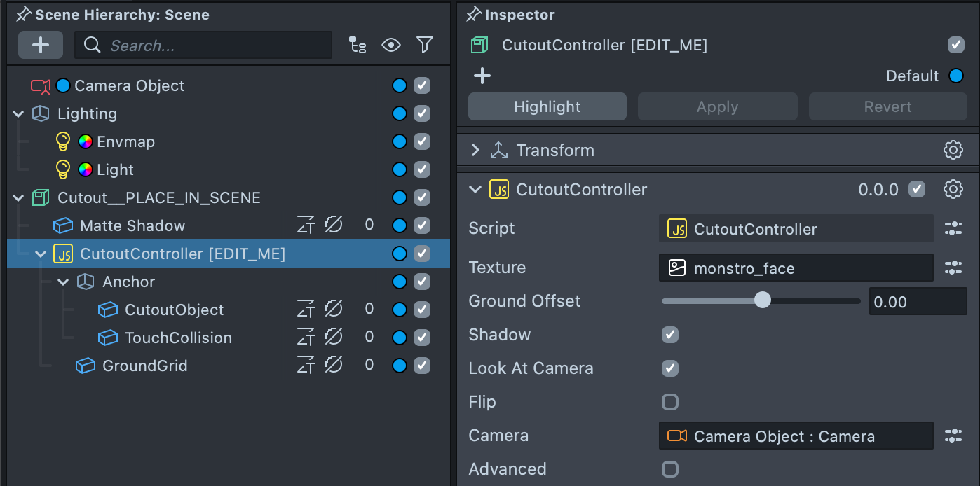This screenshot has height=486, width=980.
Task: Enable the Flip checkbox
Action: (670, 402)
